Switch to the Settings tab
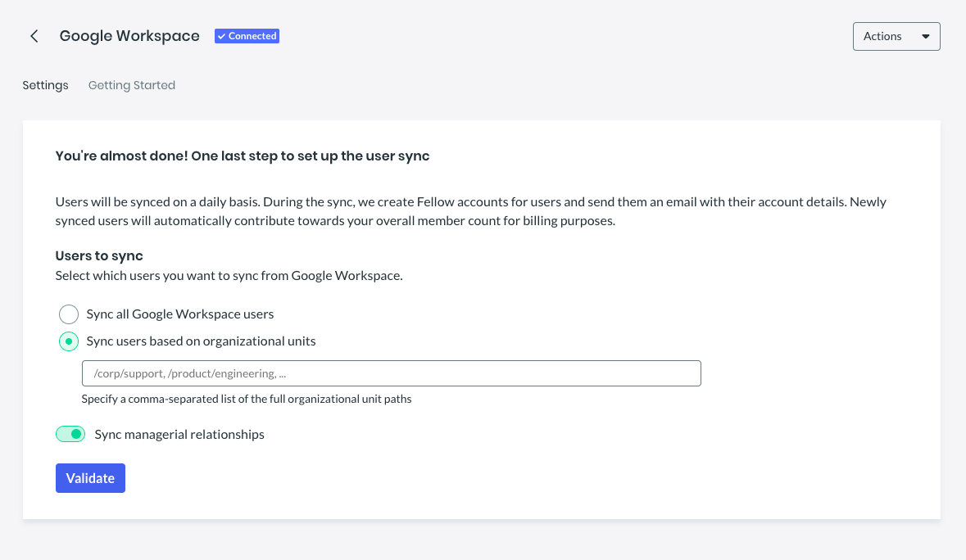 coord(46,85)
